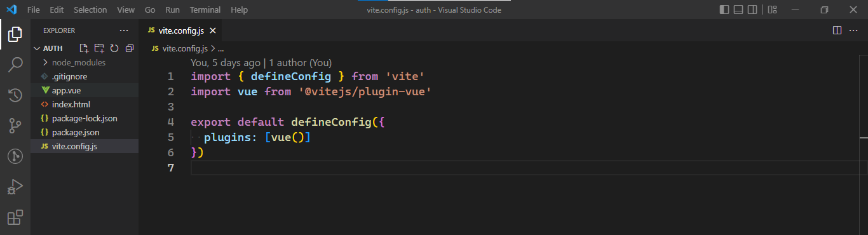Open the Terminal menu
This screenshot has width=868, height=235.
pos(205,10)
